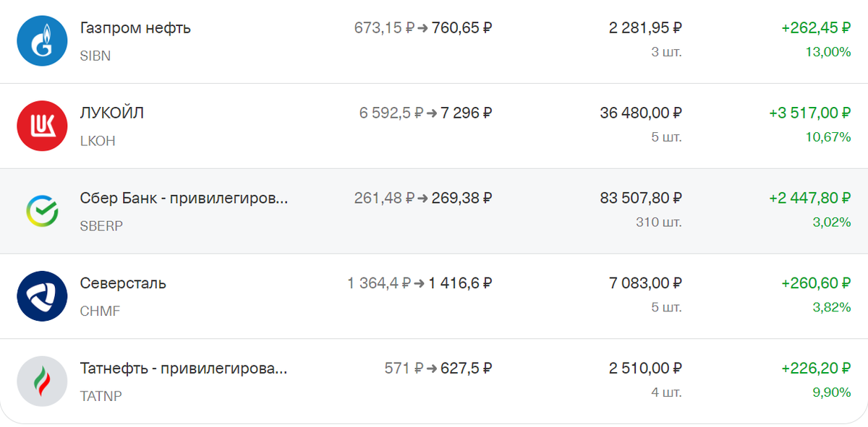Click the CHMF ticker label
The height and width of the screenshot is (427, 868).
(x=100, y=311)
